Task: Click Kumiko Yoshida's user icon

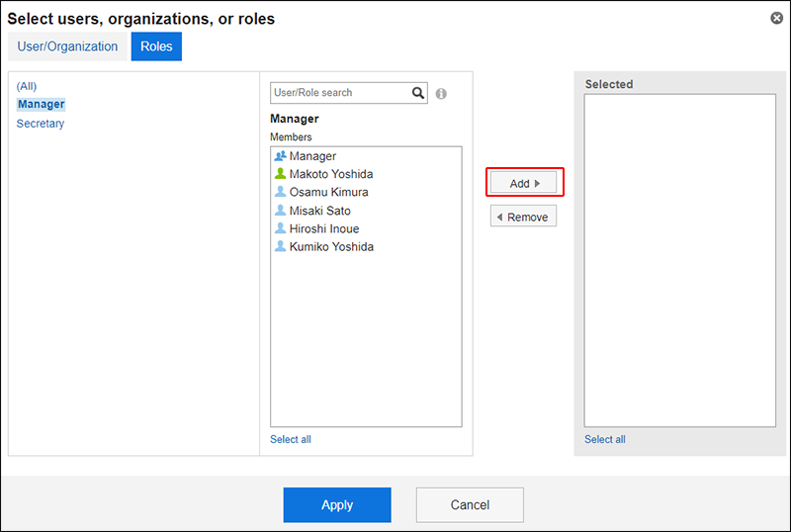Action: (x=280, y=246)
